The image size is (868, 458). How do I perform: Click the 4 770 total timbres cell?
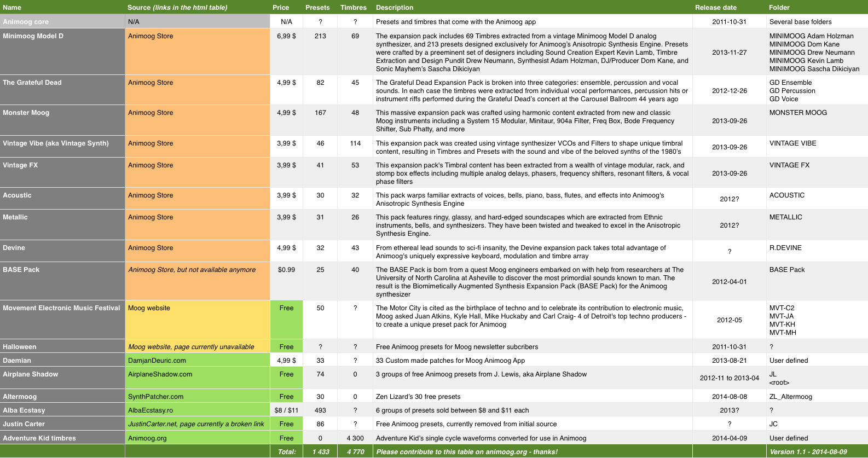coord(355,452)
